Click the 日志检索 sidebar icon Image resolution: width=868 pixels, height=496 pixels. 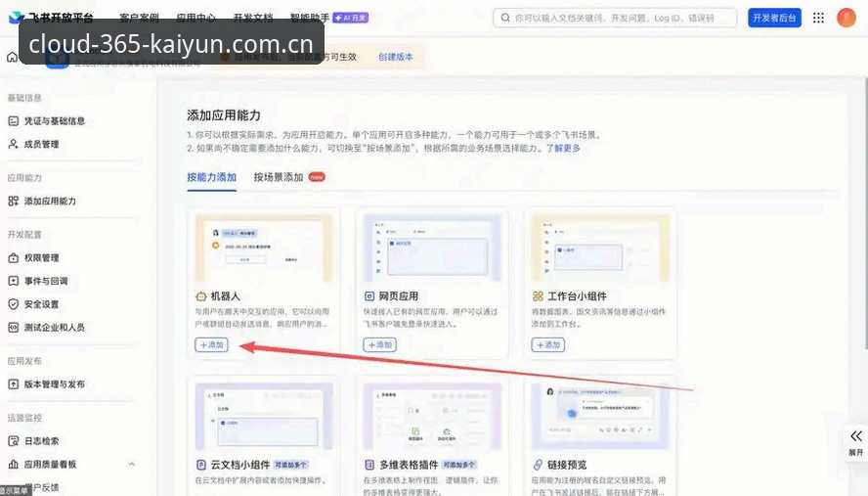point(14,441)
